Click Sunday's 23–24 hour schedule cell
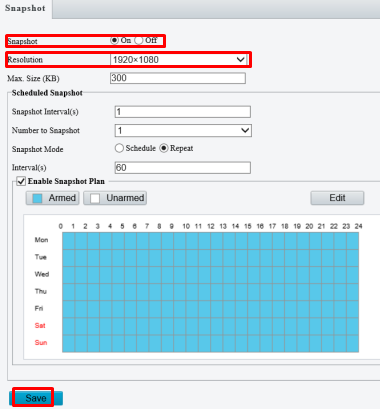Viewport: 380px width, 409px height. pos(353,343)
